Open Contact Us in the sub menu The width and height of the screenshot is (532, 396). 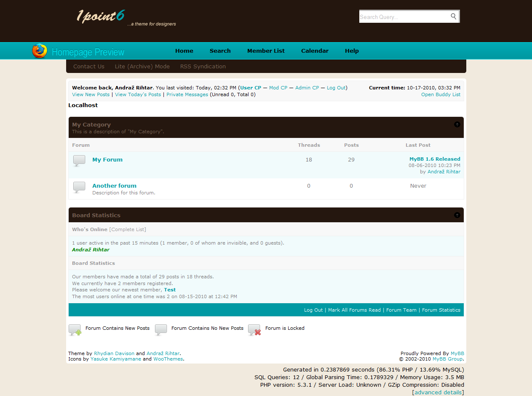(89, 66)
